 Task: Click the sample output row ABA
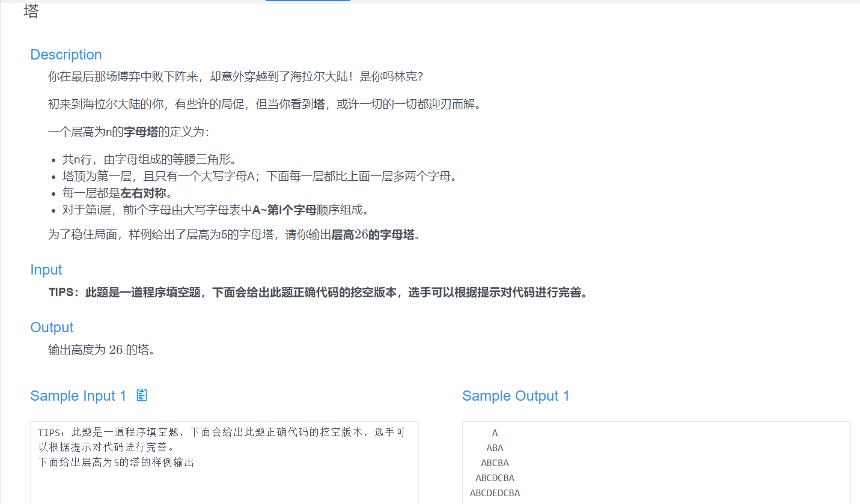tap(495, 448)
